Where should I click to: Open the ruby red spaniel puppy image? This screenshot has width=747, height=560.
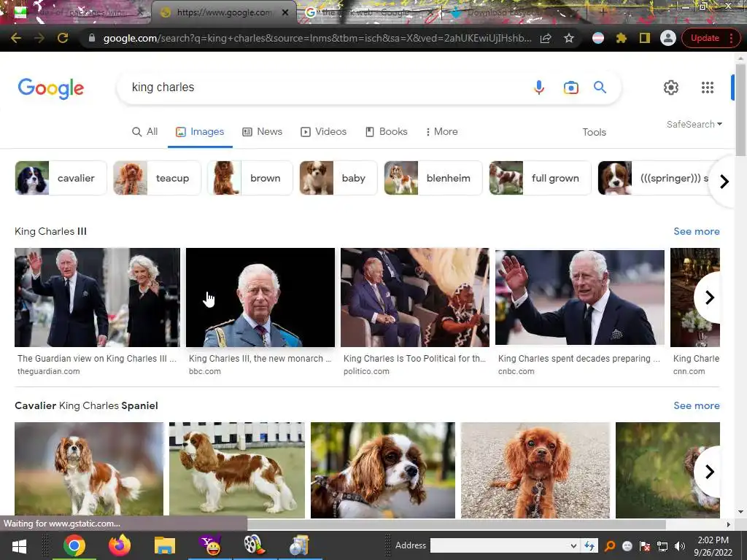[535, 470]
